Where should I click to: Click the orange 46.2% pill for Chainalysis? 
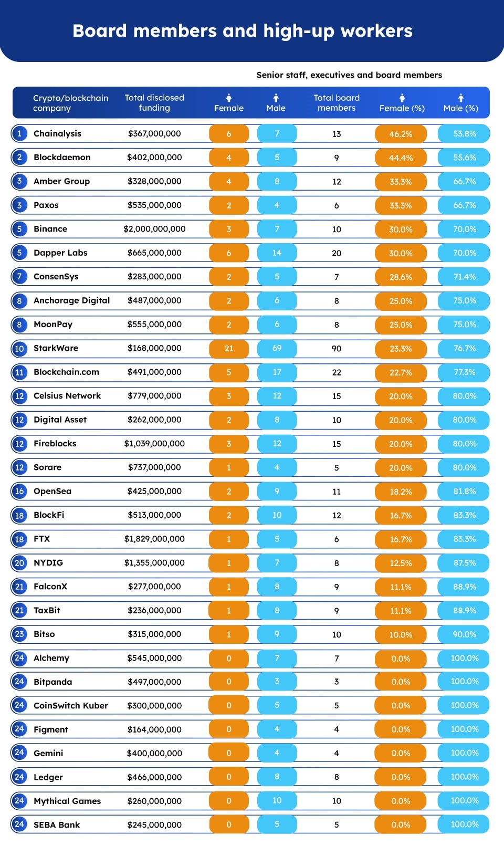click(401, 134)
